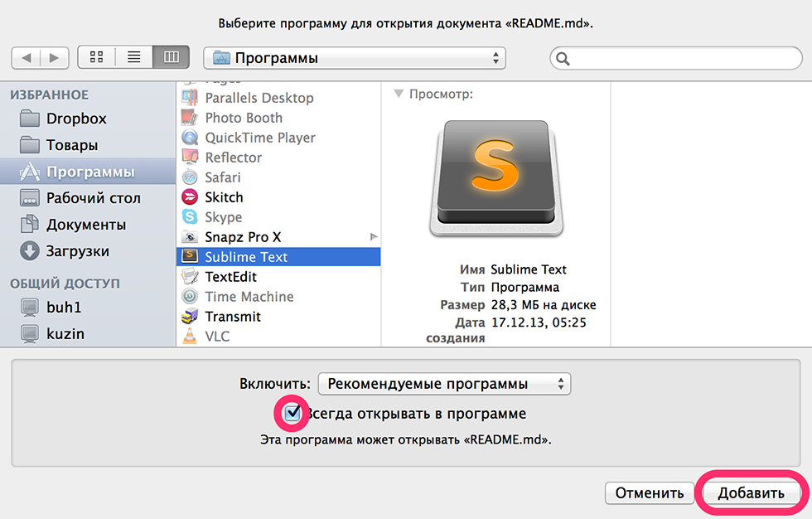The width and height of the screenshot is (812, 519).
Task: Open Dropbox in the favorites sidebar
Action: click(x=88, y=119)
